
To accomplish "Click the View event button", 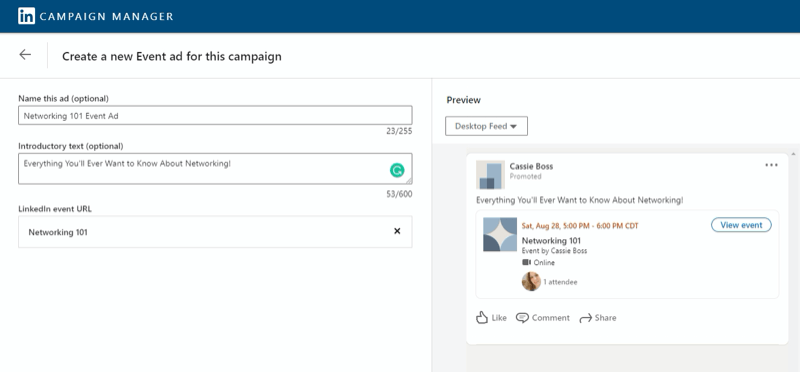I will pyautogui.click(x=741, y=225).
